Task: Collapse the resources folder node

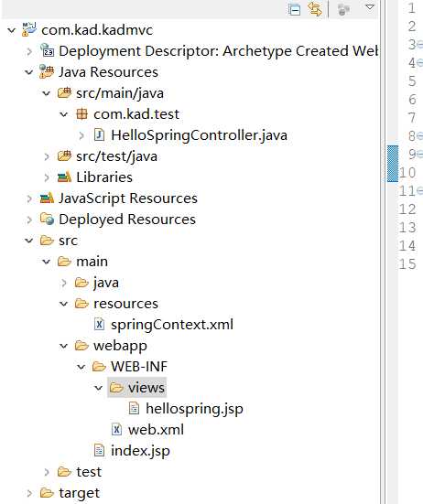Action: 64,304
